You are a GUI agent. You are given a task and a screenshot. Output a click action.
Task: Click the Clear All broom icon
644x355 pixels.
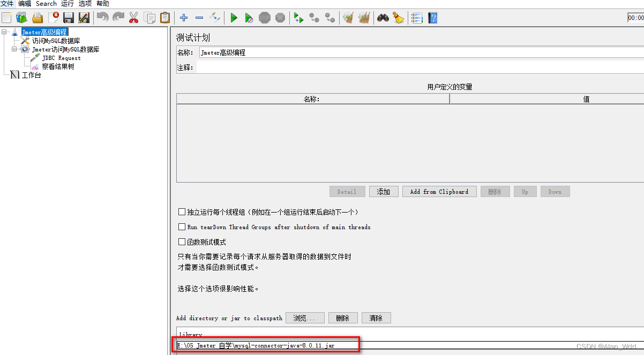pos(399,18)
